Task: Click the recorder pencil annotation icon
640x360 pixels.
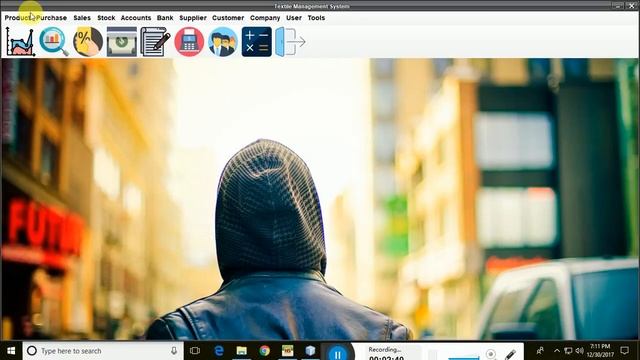Action: (510, 355)
